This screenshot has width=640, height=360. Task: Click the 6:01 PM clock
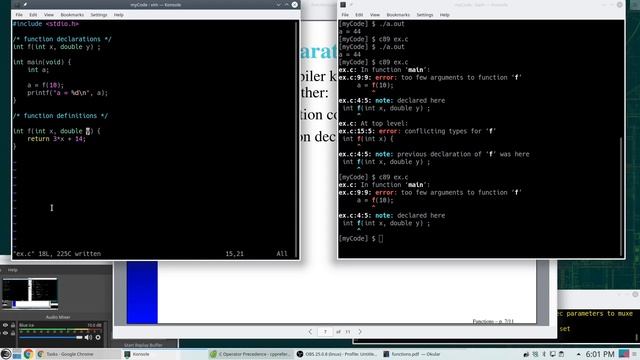pyautogui.click(x=600, y=354)
